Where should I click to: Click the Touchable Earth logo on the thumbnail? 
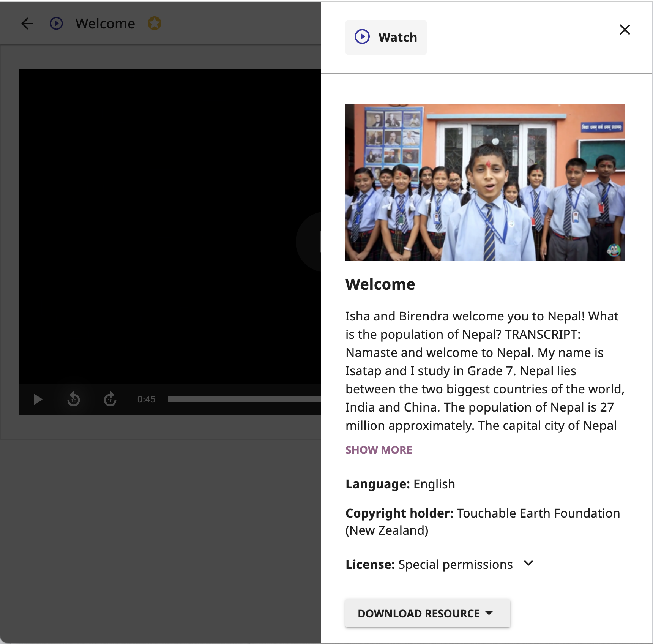pos(614,251)
